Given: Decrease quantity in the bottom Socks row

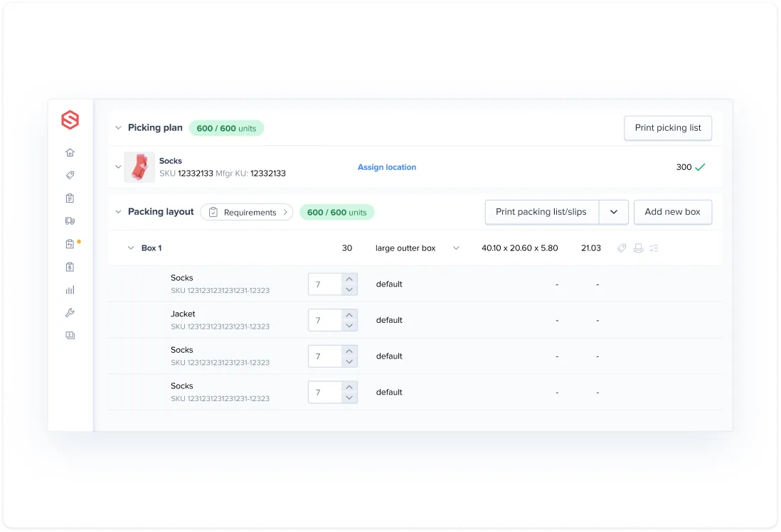Looking at the screenshot, I should [x=349, y=398].
